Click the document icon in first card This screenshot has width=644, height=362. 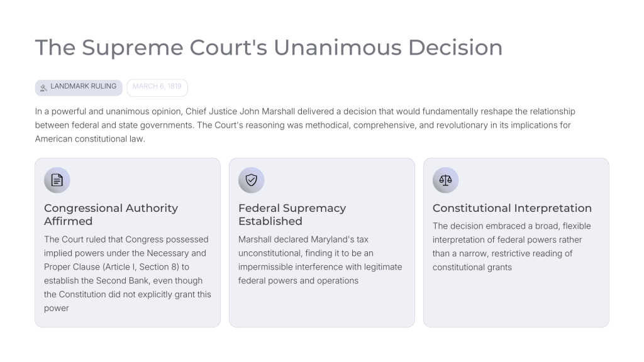click(x=57, y=180)
